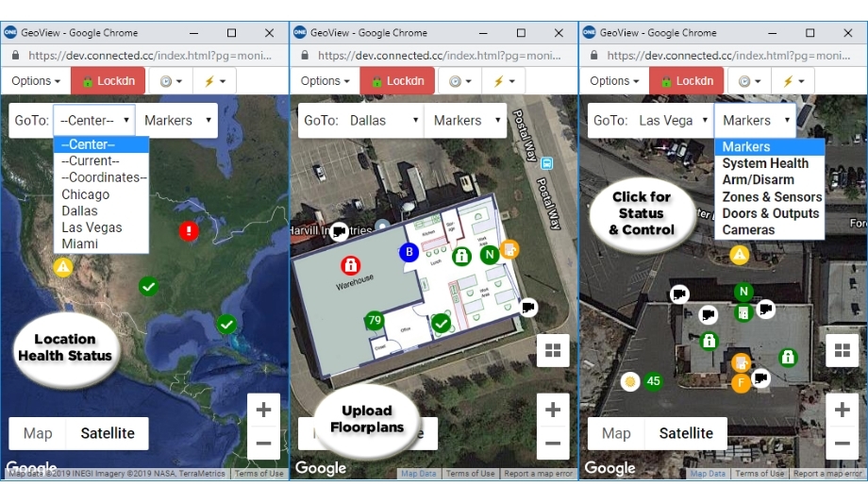Zoom in on the left map window
The image size is (868, 503).
coord(263,410)
